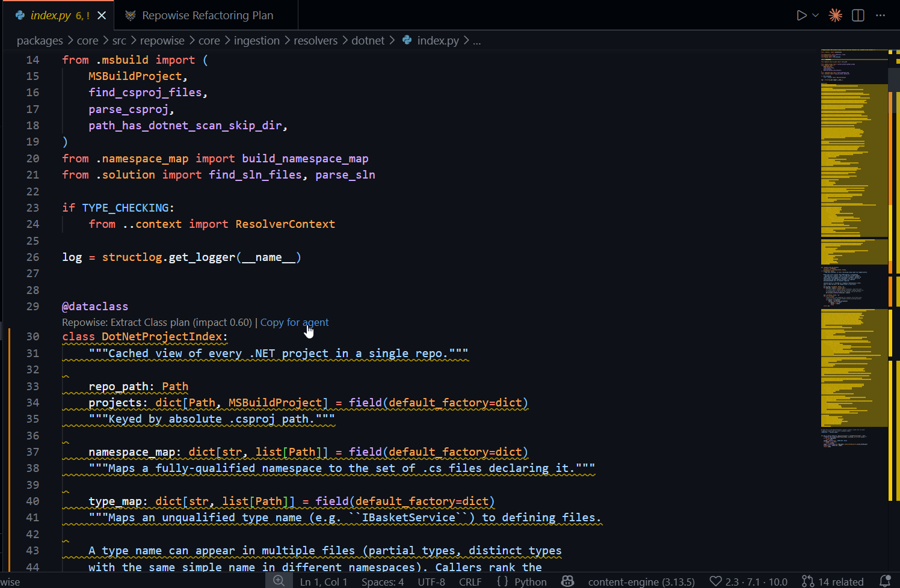The width and height of the screenshot is (900, 588).
Task: Click the zoom magnifier icon in status bar
Action: pyautogui.click(x=279, y=581)
